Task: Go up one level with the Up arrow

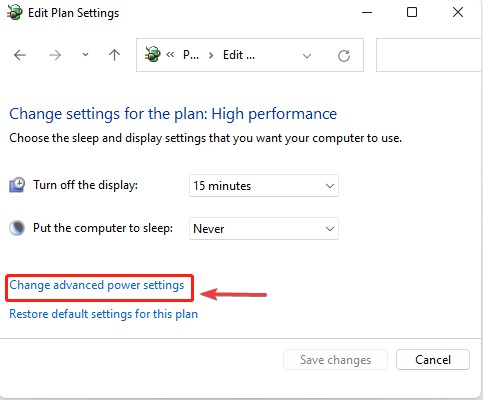Action: pyautogui.click(x=114, y=55)
